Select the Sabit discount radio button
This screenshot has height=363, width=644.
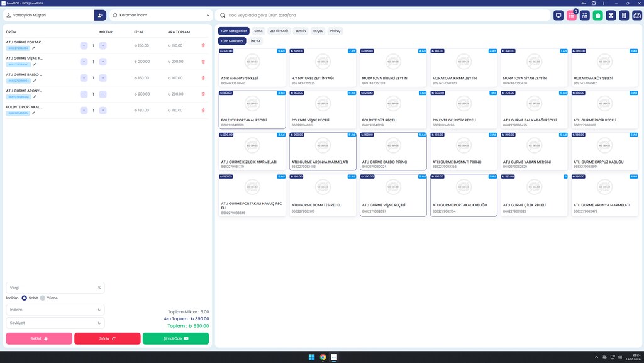(x=25, y=298)
